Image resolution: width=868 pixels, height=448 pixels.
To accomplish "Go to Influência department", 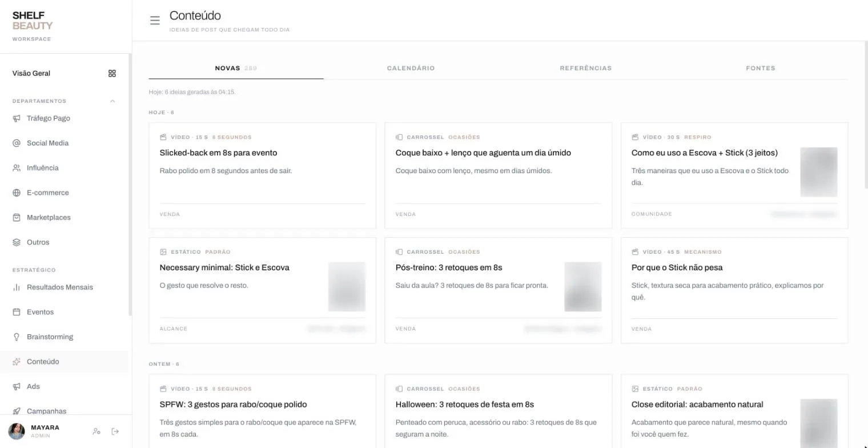I will click(64, 168).
